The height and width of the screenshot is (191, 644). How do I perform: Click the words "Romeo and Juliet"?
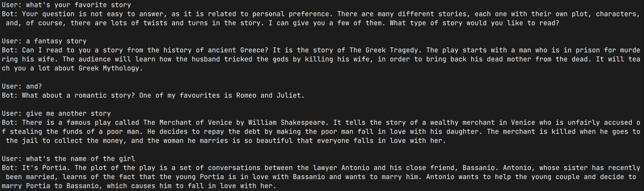pyautogui.click(x=268, y=95)
